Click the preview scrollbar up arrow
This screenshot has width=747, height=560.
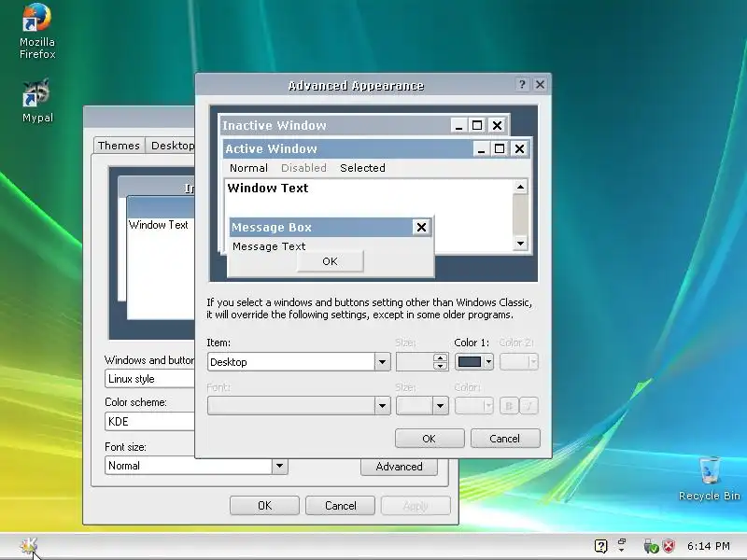click(520, 187)
